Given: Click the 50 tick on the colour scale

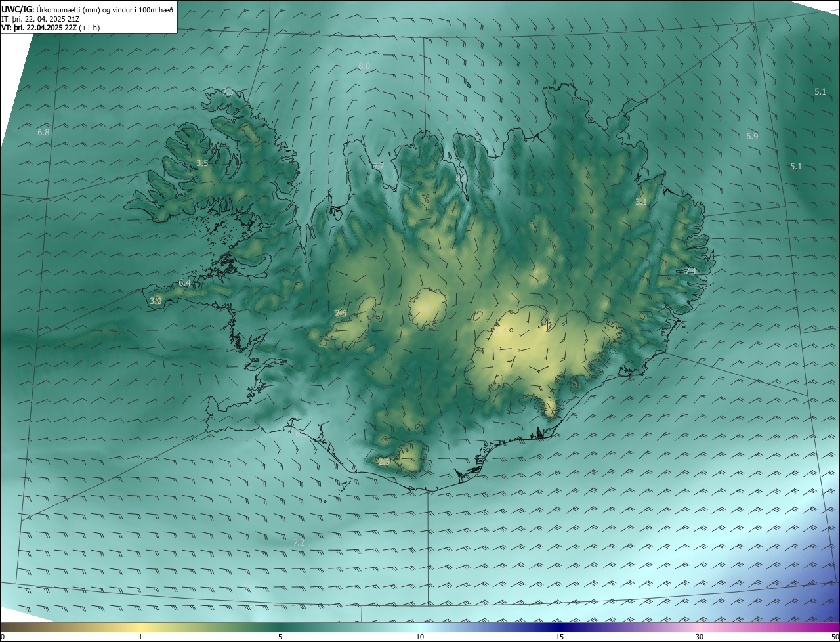Looking at the screenshot, I should pyautogui.click(x=835, y=637).
